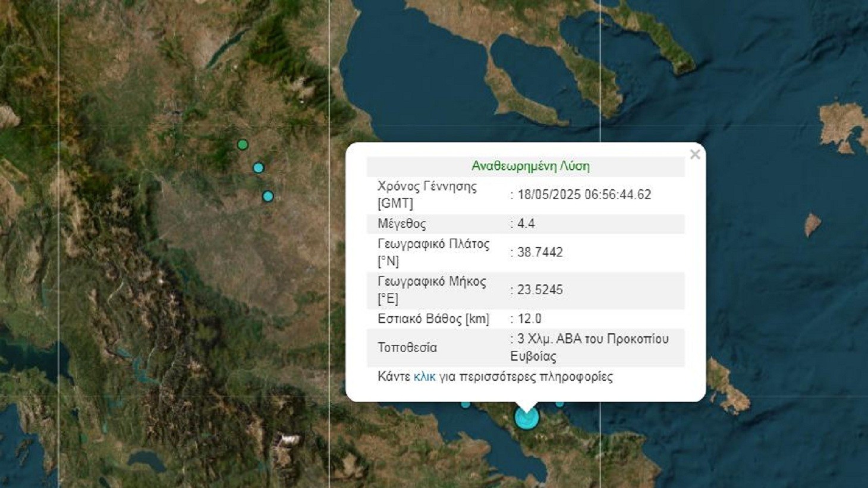
Task: Click the Χρόνος Γέννησης [GMT] label
Action: click(427, 195)
